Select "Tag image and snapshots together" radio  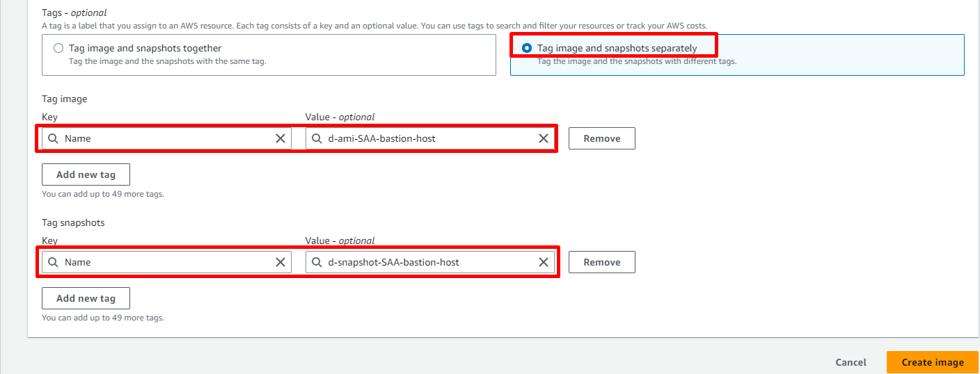(59, 49)
